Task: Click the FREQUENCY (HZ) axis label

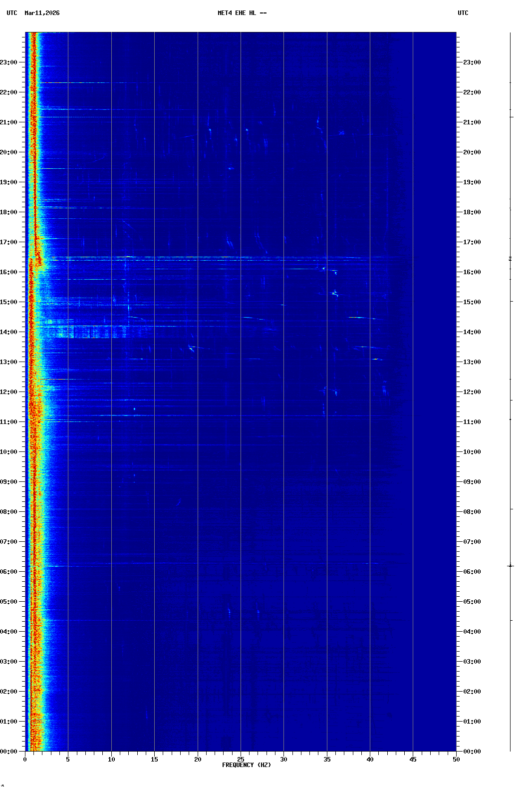Action: click(x=246, y=765)
